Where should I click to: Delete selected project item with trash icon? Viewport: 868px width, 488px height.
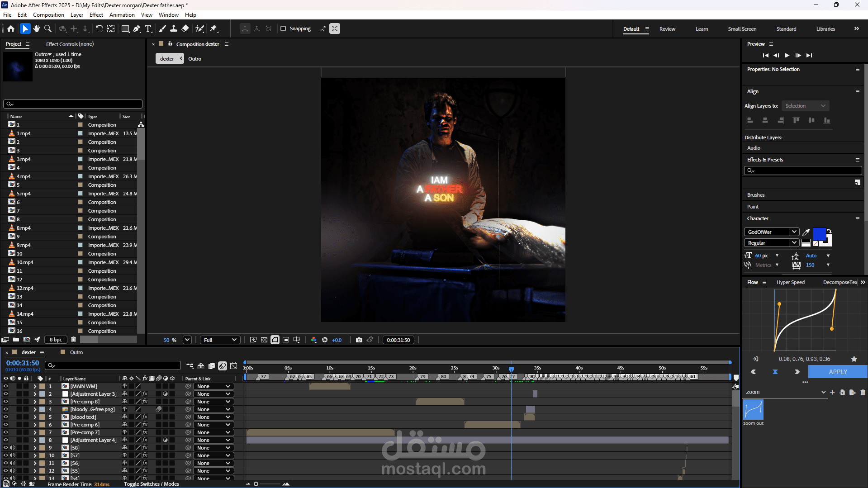click(73, 340)
